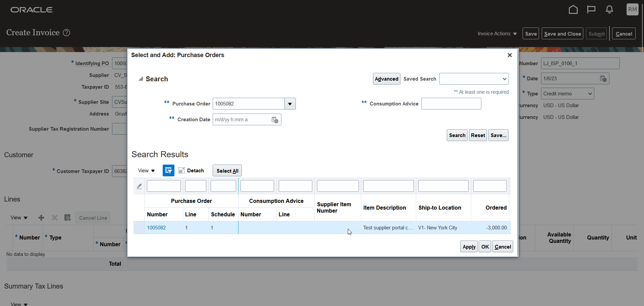The width and height of the screenshot is (644, 306).
Task: Click Save... to save the search
Action: [498, 135]
